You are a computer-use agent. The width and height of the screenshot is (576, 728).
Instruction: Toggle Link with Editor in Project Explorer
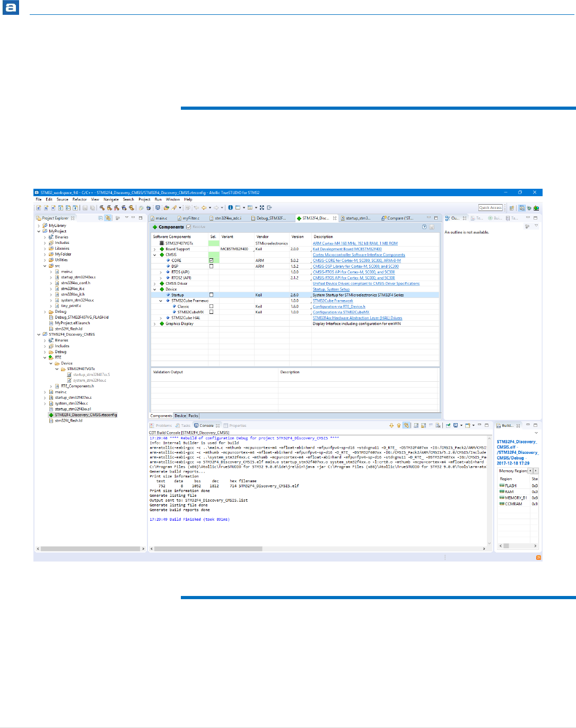pyautogui.click(x=108, y=218)
